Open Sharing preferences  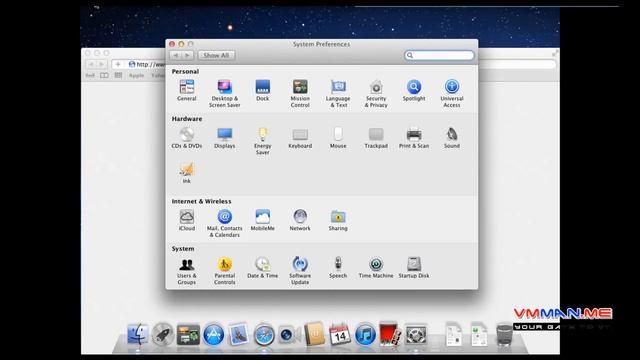338,220
